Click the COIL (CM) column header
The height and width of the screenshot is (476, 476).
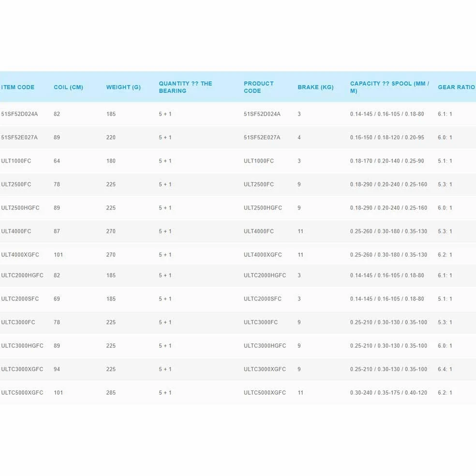pyautogui.click(x=68, y=87)
